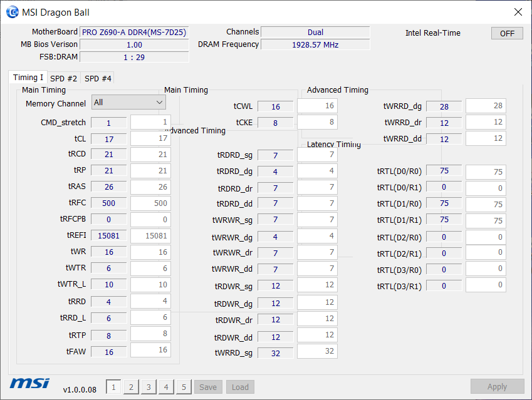Edit the tRRD input field
The height and width of the screenshot is (400, 532).
tap(150, 301)
